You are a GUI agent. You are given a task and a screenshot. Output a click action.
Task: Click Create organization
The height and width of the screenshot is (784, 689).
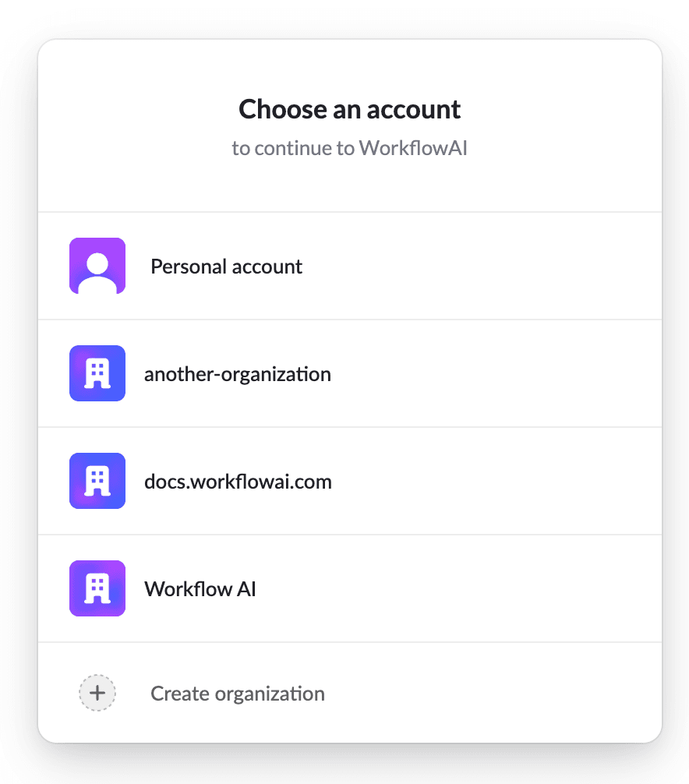pos(237,693)
